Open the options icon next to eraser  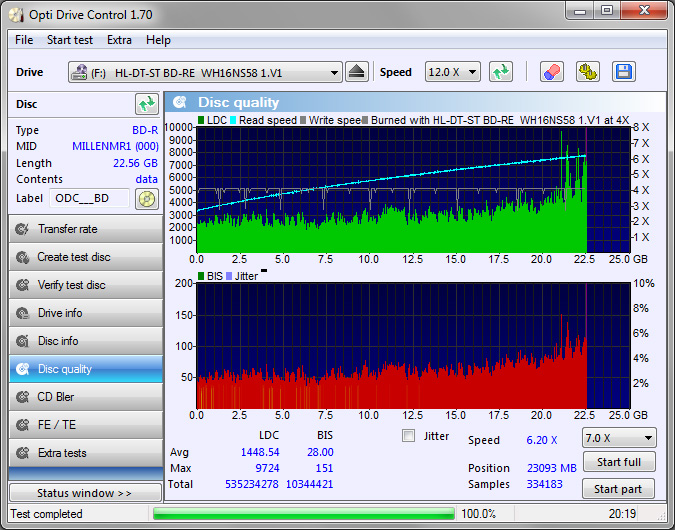(x=587, y=72)
